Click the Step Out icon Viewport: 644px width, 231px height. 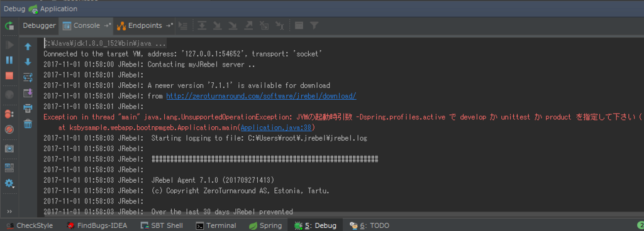coord(248,26)
